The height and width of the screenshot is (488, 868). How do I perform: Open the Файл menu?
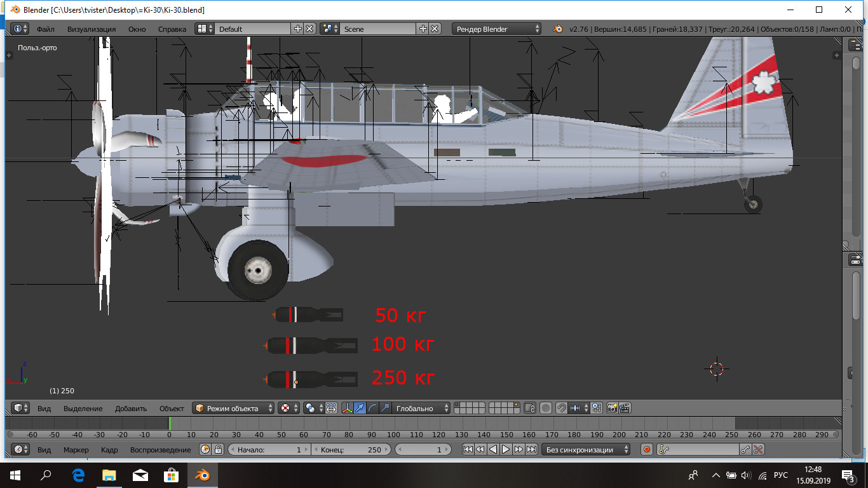point(45,29)
